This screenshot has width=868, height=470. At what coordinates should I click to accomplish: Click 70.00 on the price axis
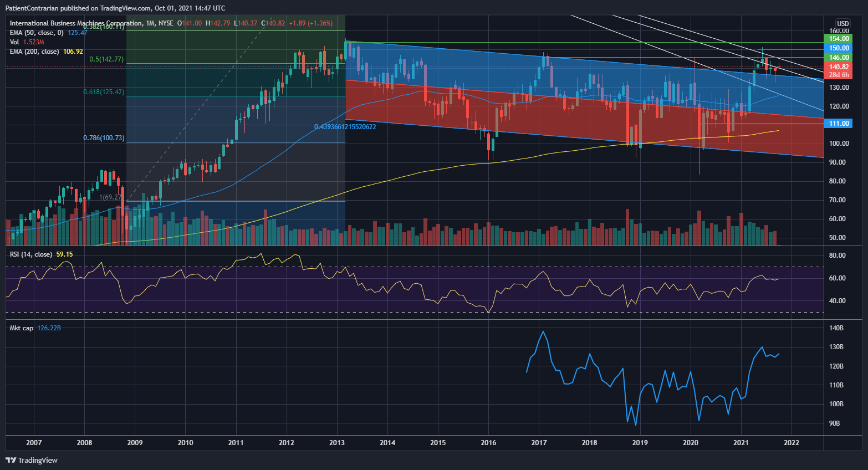(x=838, y=200)
